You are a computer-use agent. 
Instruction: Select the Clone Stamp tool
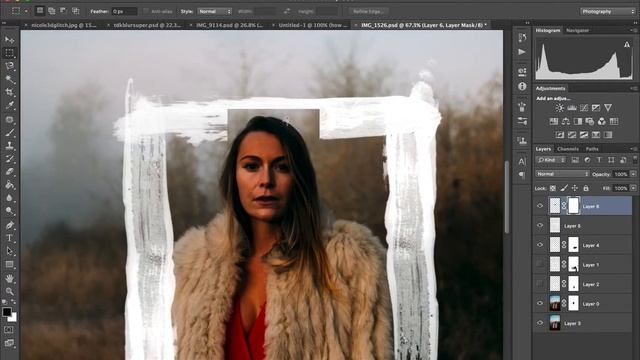9,145
